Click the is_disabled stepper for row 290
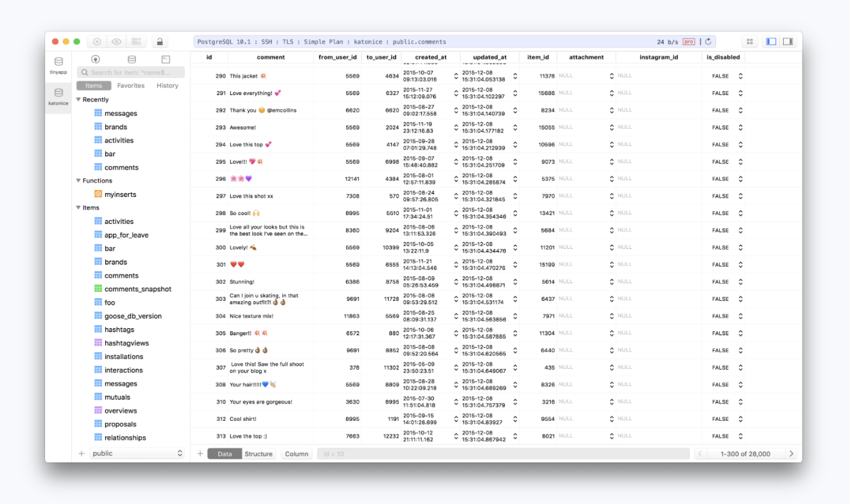850x504 pixels. click(740, 76)
